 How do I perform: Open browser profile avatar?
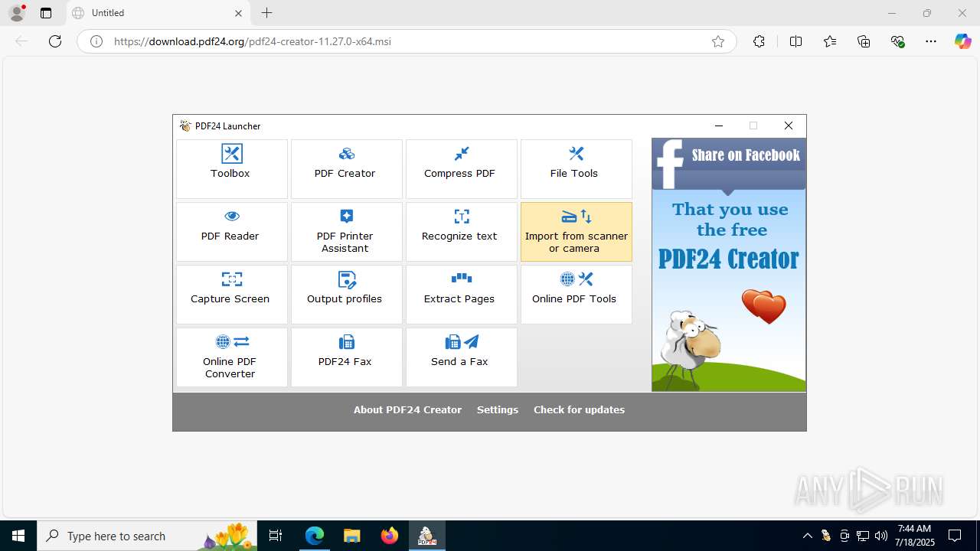(16, 12)
